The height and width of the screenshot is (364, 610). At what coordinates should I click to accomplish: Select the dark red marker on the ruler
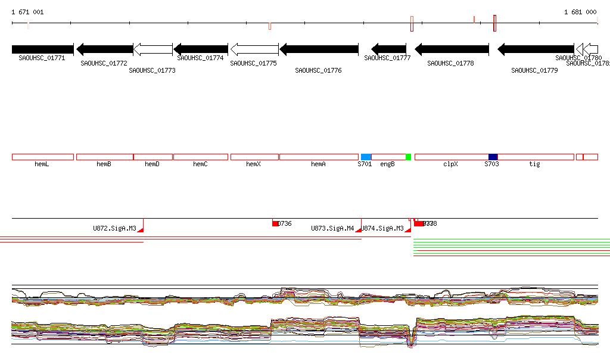494,23
